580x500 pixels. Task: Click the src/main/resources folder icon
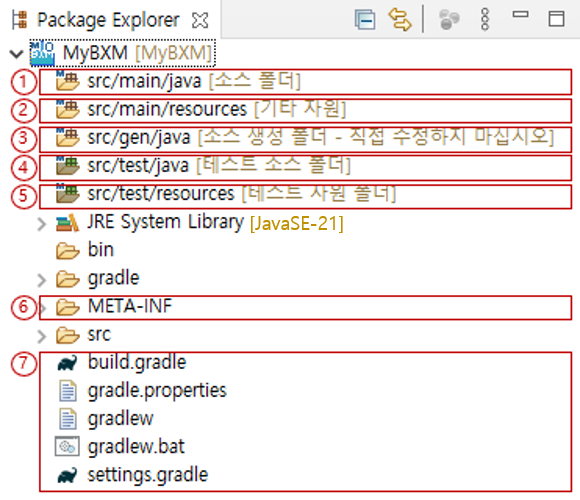(x=67, y=109)
